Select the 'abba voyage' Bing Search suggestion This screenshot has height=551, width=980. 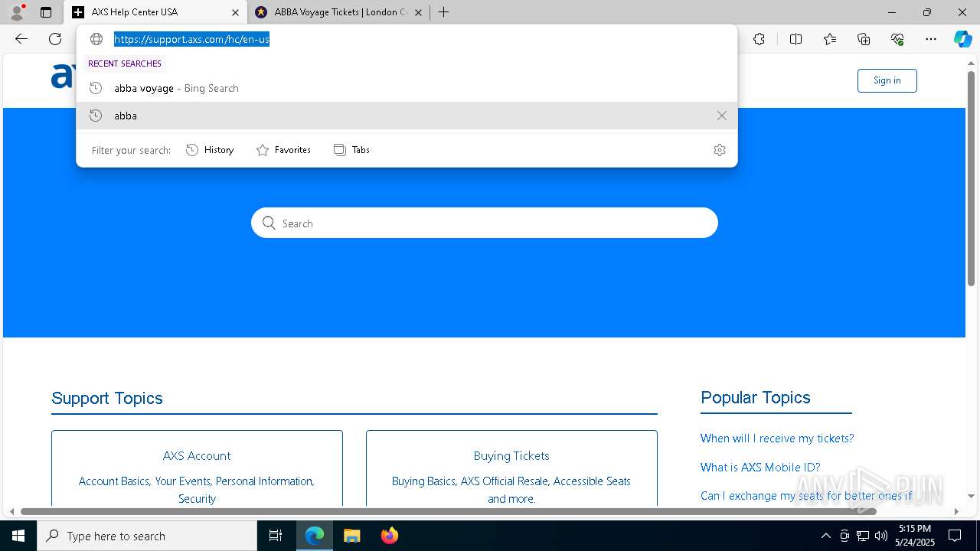[407, 88]
